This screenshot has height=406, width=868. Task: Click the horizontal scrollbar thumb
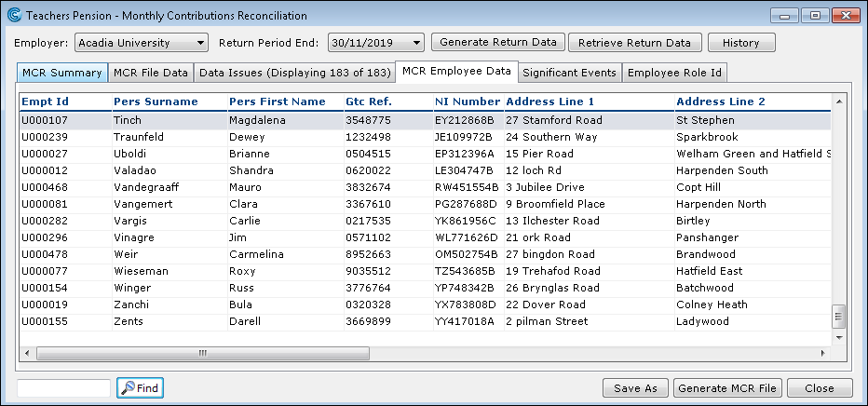[x=203, y=353]
